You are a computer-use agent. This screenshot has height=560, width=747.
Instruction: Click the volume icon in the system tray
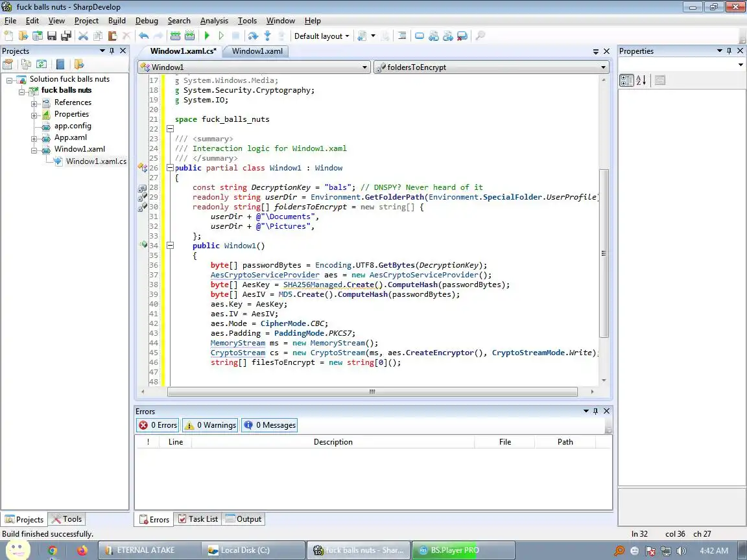coord(682,551)
